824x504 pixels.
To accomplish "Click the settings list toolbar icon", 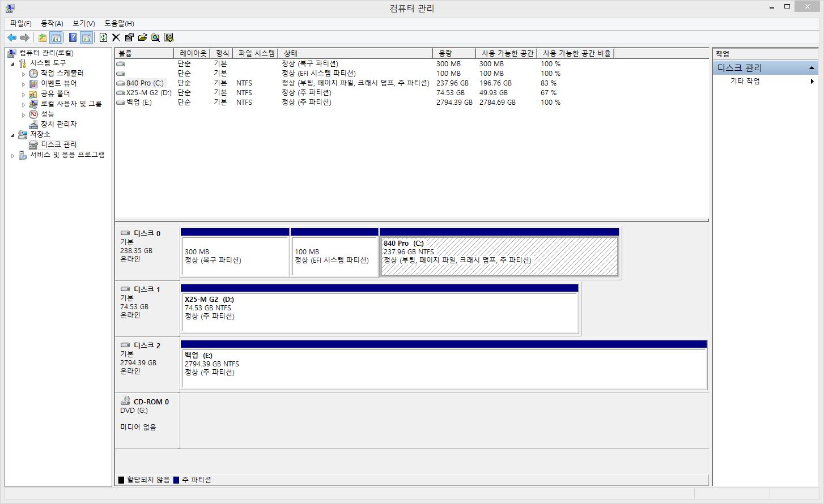I will (168, 37).
